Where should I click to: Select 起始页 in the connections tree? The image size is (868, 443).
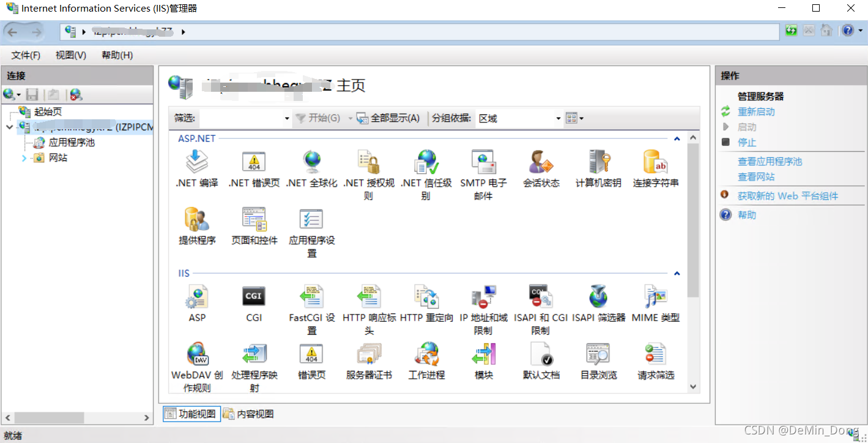click(48, 112)
